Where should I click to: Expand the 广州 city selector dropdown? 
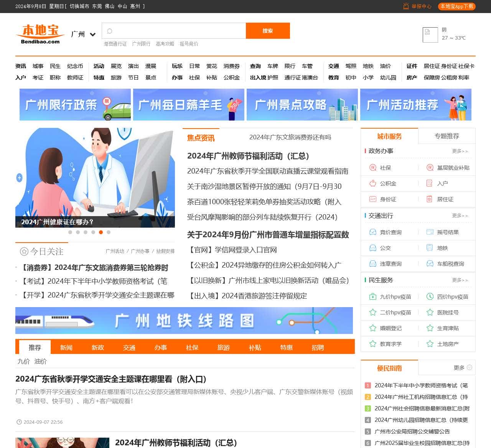[x=92, y=35]
